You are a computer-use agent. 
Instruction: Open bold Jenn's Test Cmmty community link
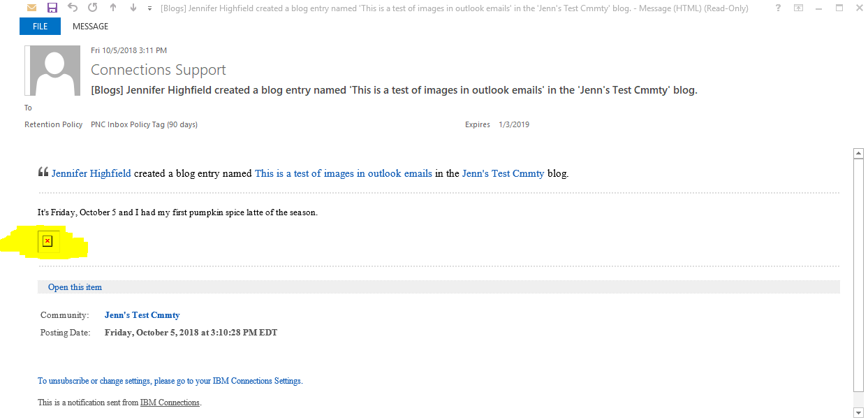(142, 315)
